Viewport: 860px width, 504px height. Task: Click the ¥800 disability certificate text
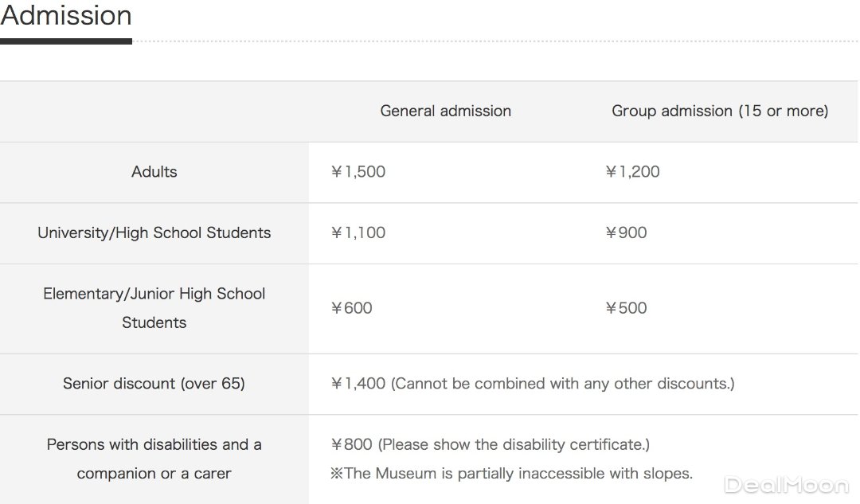490,444
